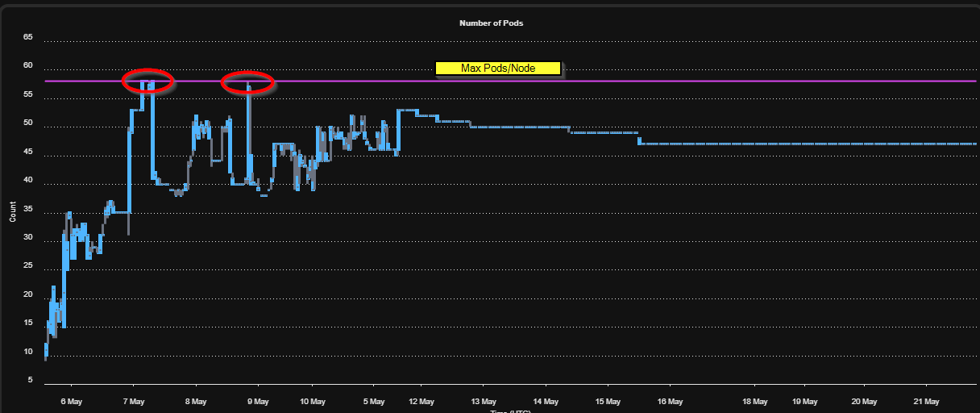Screen dimensions: 980x413
Task: Click the "21 May" date label
Action: 926,401
